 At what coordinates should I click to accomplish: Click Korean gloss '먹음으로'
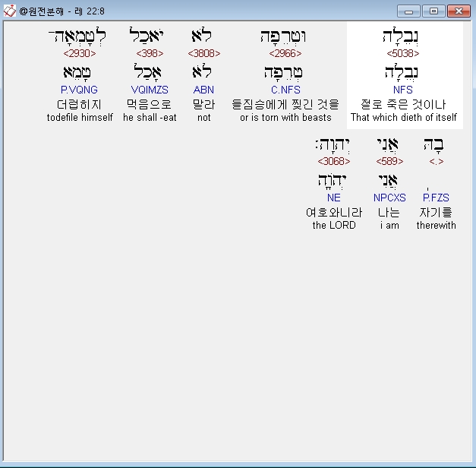tap(149, 104)
